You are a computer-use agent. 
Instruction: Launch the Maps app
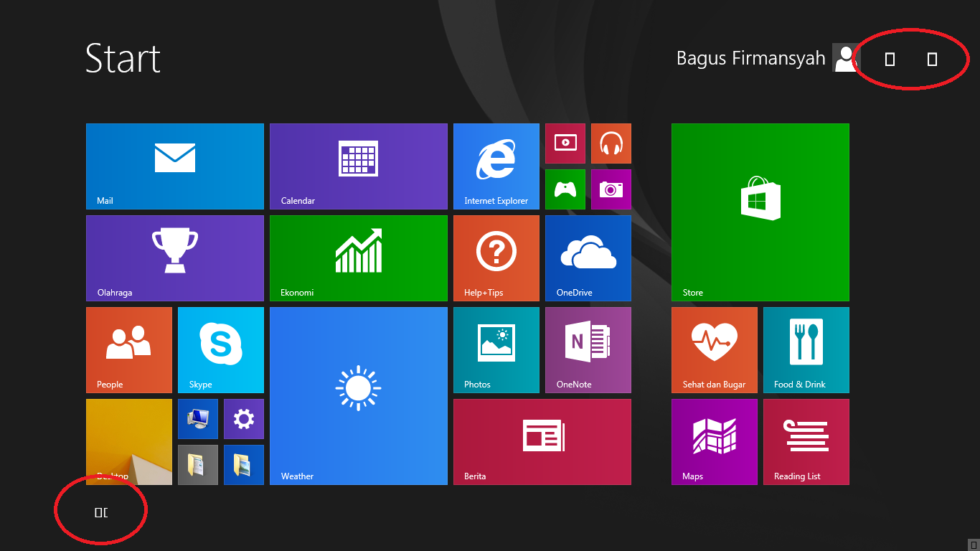point(714,441)
